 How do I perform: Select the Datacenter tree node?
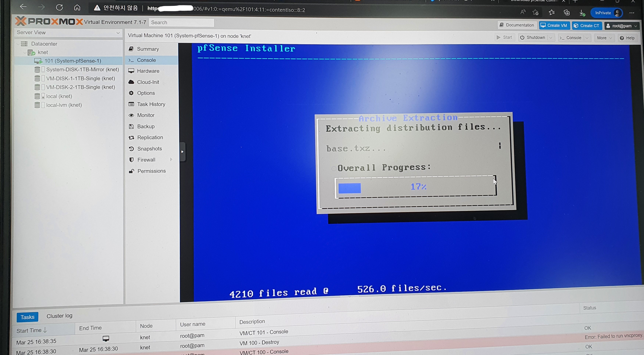[x=44, y=44]
